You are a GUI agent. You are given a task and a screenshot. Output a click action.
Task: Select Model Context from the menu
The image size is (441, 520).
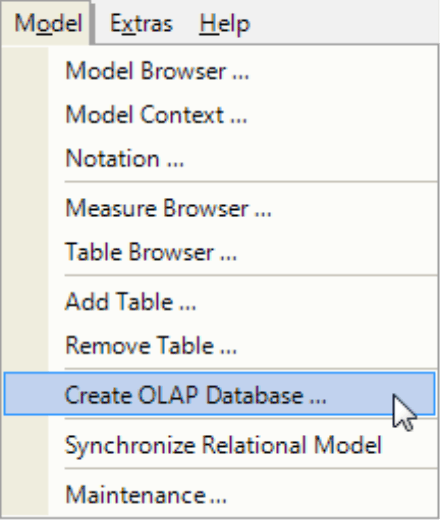[x=220, y=115]
